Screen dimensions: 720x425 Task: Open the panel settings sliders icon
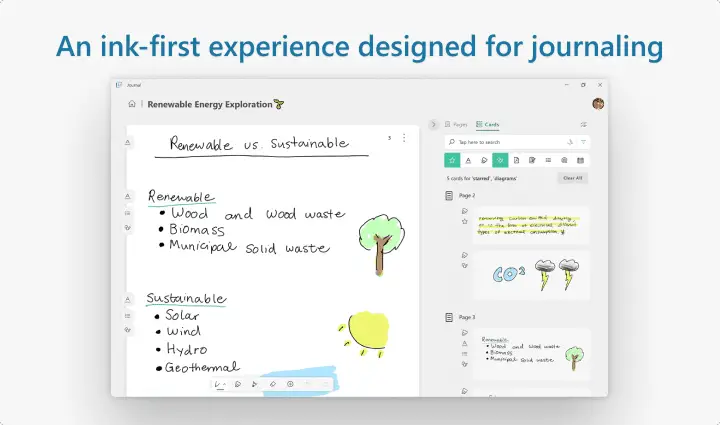[583, 124]
